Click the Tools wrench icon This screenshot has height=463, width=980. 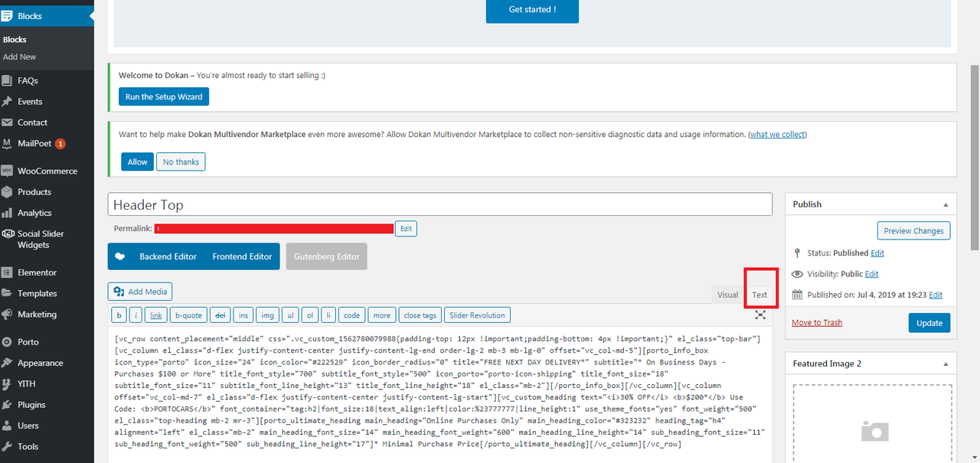[7, 446]
